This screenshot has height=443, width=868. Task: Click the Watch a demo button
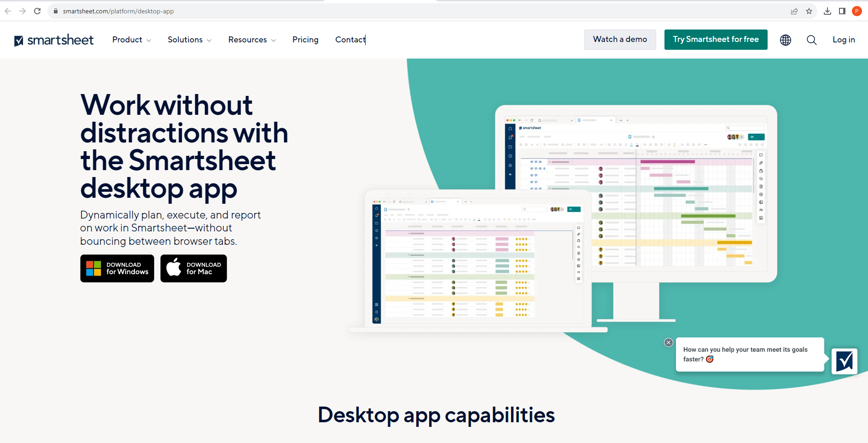coord(620,40)
